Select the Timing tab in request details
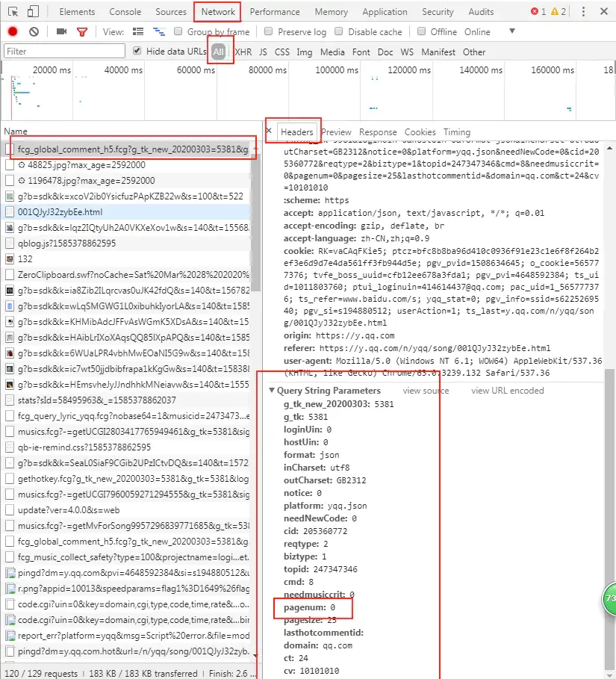Screen dimensions: 616x679 click(457, 132)
